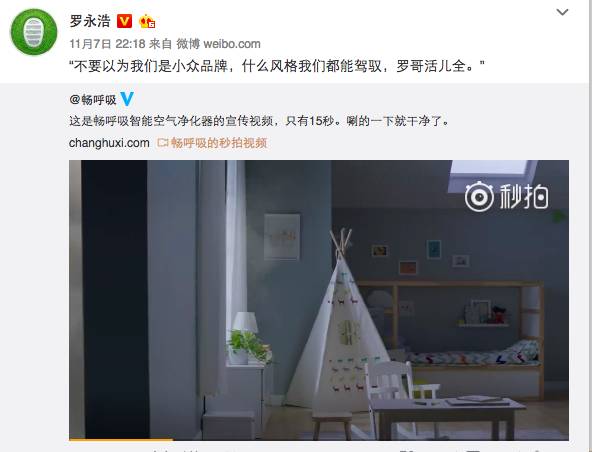
Task: Open the 罗永浩 username link
Action: [90, 21]
